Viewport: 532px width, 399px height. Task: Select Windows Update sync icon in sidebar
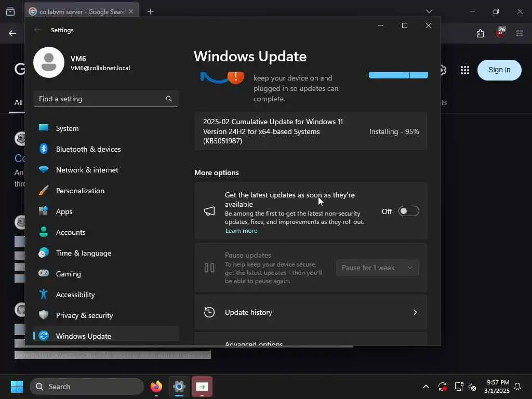[44, 336]
